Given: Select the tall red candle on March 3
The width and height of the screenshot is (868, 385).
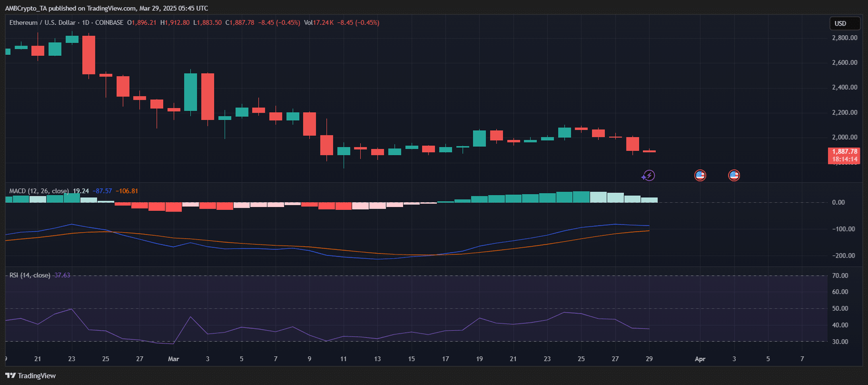Looking at the screenshot, I should [x=208, y=97].
